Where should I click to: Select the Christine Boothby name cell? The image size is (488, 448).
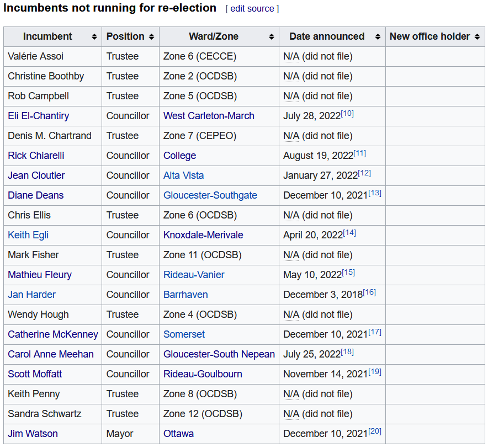tap(53, 77)
